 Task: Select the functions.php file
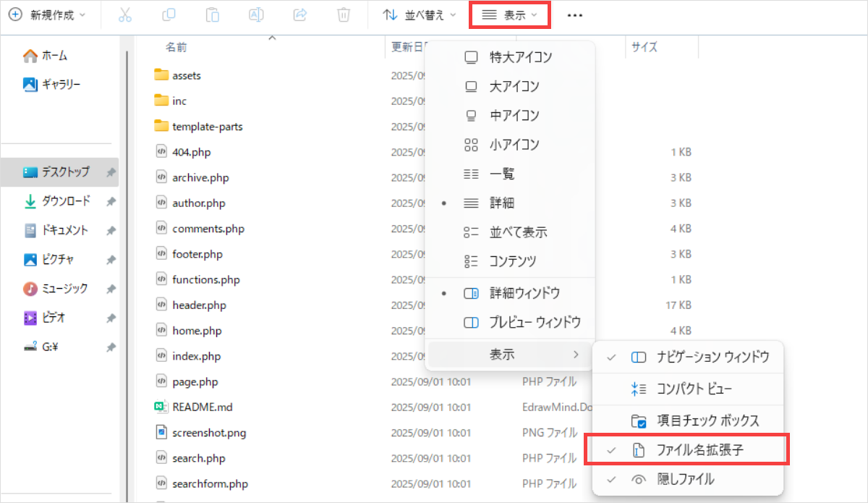pyautogui.click(x=205, y=279)
